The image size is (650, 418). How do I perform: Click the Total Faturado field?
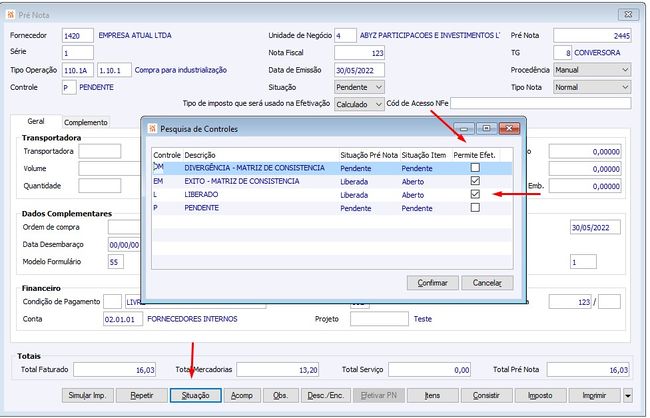coord(114,369)
